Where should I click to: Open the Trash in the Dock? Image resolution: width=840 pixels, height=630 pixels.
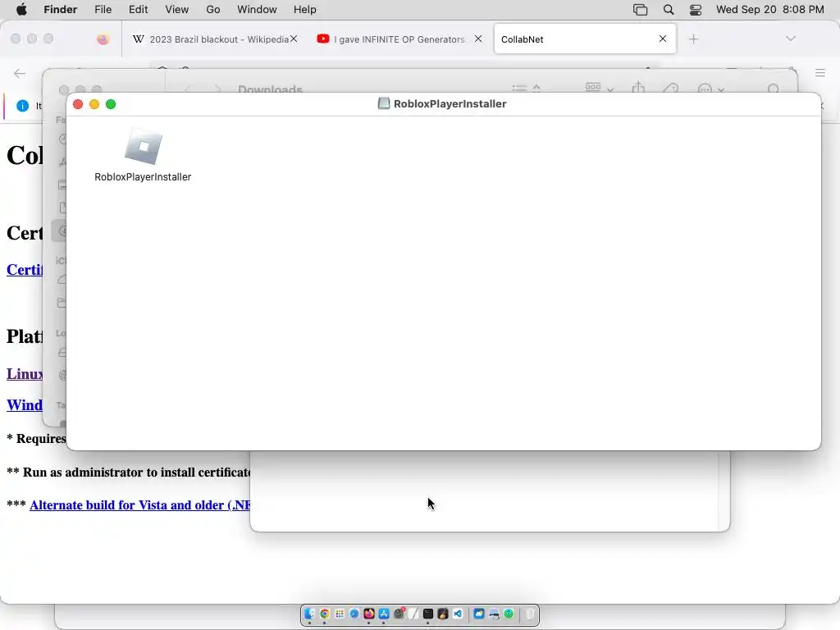tap(530, 614)
